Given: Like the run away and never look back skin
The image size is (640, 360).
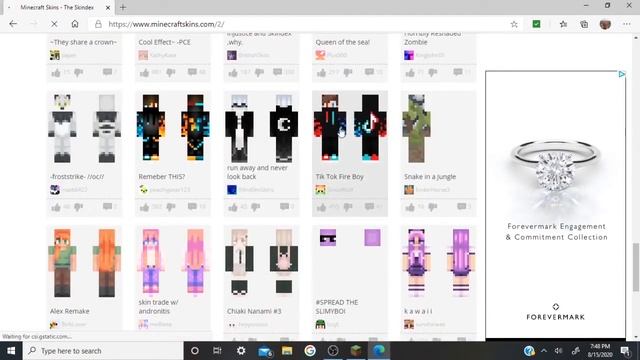Looking at the screenshot, I should (x=233, y=207).
